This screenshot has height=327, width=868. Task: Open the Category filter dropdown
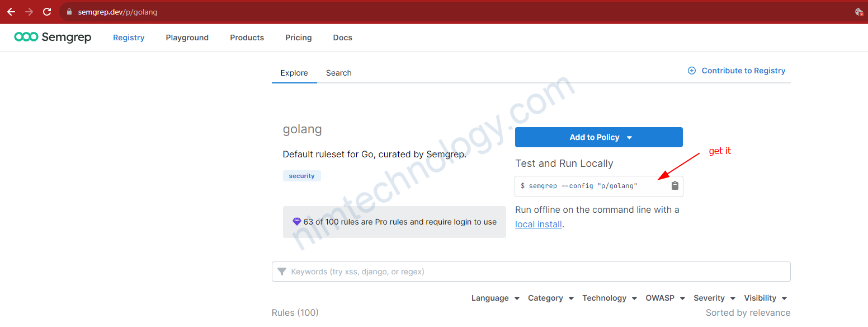click(550, 298)
